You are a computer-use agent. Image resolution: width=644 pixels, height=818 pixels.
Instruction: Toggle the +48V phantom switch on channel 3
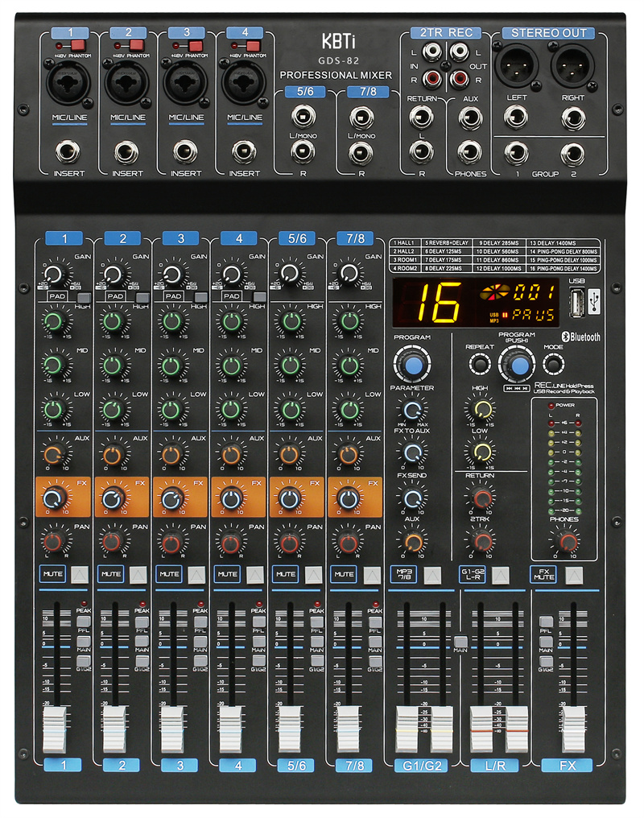click(196, 45)
